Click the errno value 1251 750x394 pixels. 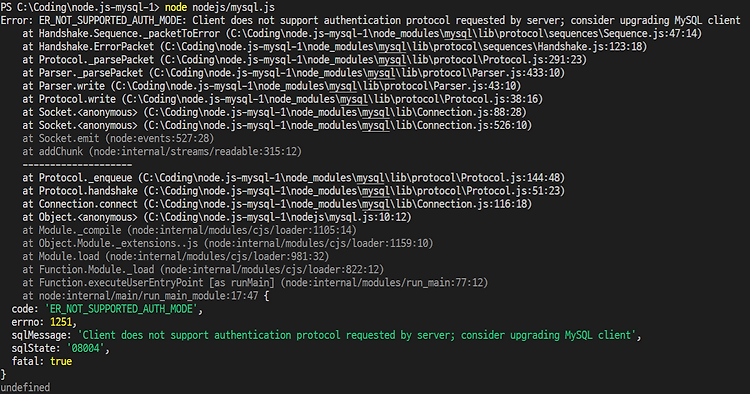(x=61, y=322)
